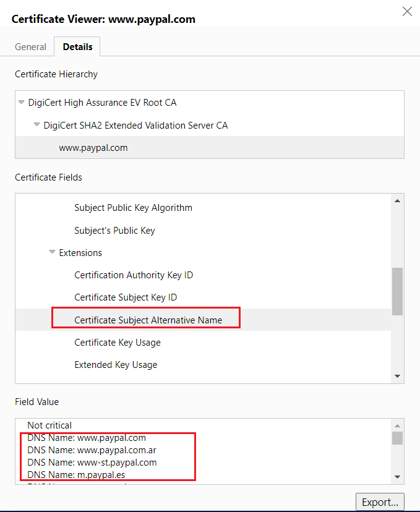This screenshot has height=512, width=420.
Task: Click Certificate Fields scroll up arrow
Action: [x=398, y=201]
